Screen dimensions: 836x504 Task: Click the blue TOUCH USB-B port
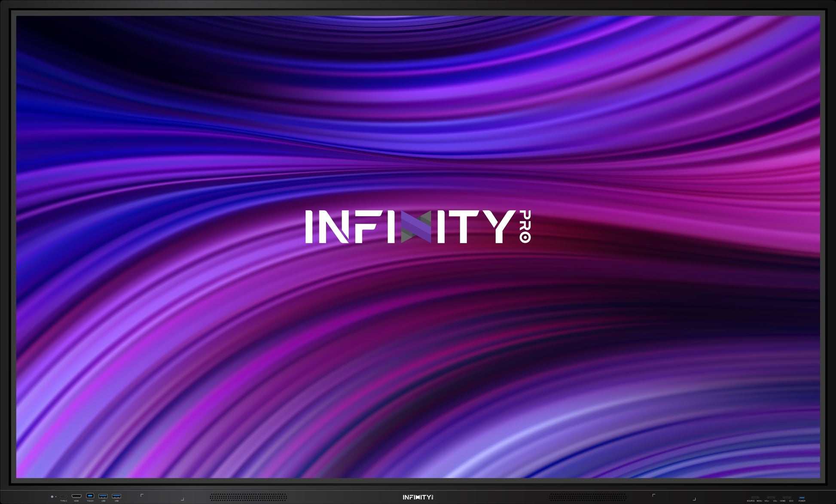90,496
